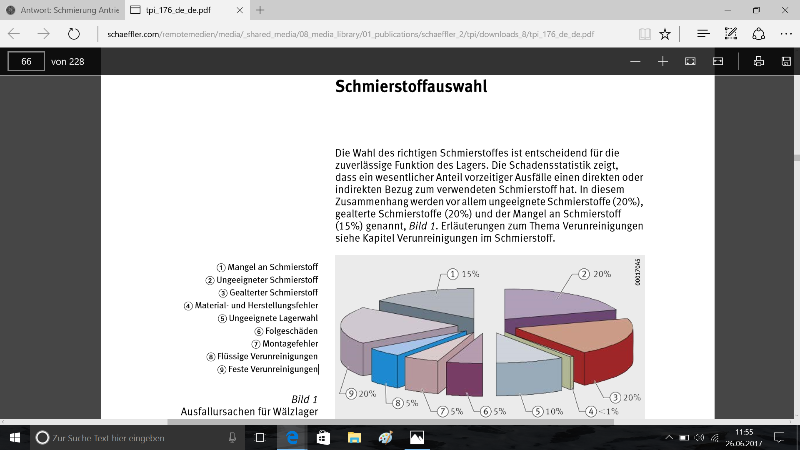The image size is (800, 450).
Task: Click legend text Ungeeigneter Schmierstoff
Action: 267,280
